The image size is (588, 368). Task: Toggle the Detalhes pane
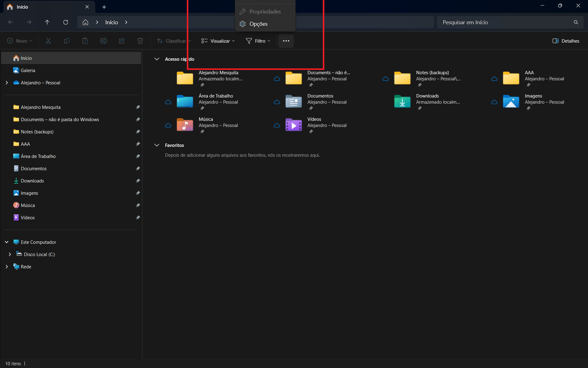565,41
